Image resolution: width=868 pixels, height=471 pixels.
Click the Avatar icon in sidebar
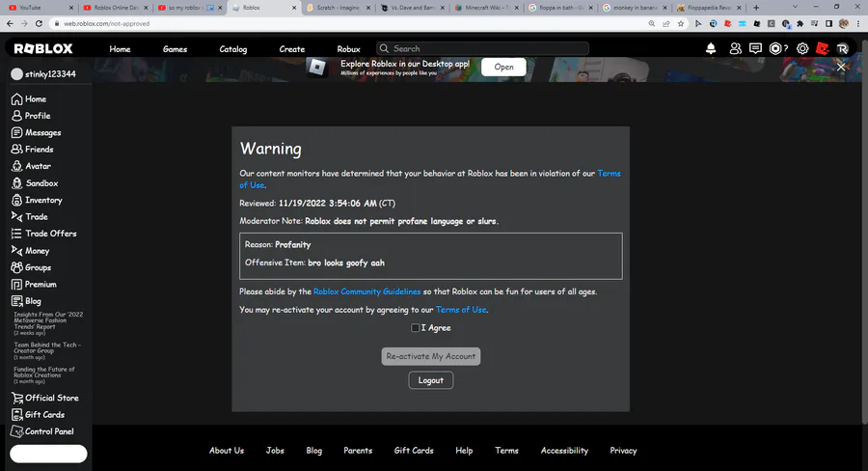point(17,166)
